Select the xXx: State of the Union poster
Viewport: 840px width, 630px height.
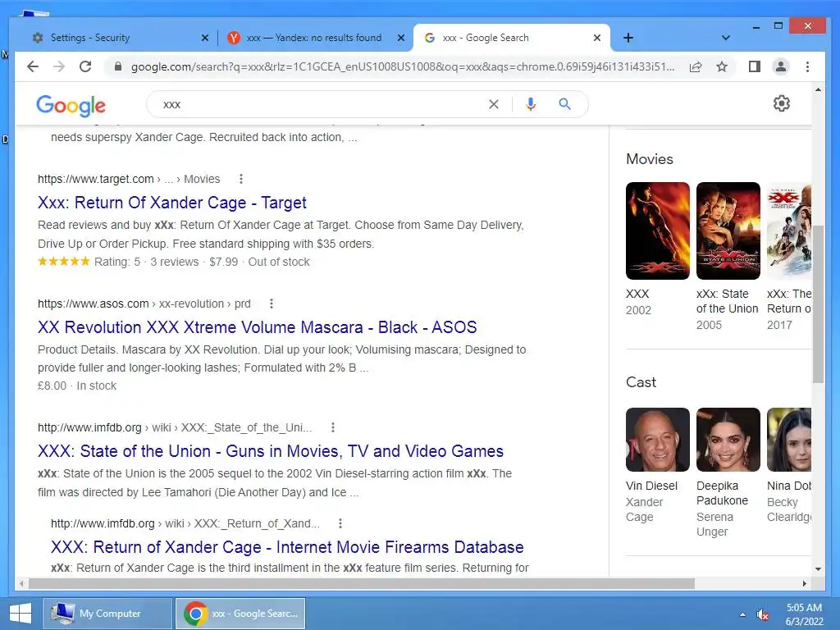point(728,231)
